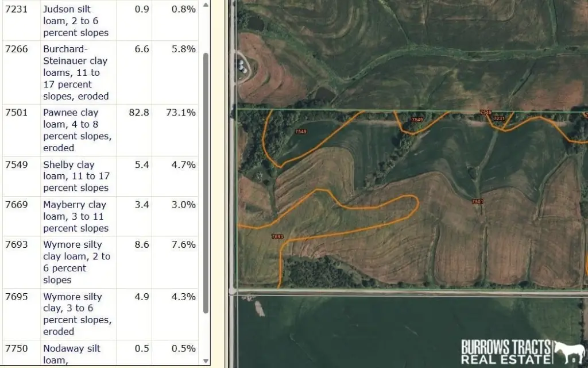Select the 7693 soil label on map
This screenshot has height=368, width=588.
[x=277, y=236]
